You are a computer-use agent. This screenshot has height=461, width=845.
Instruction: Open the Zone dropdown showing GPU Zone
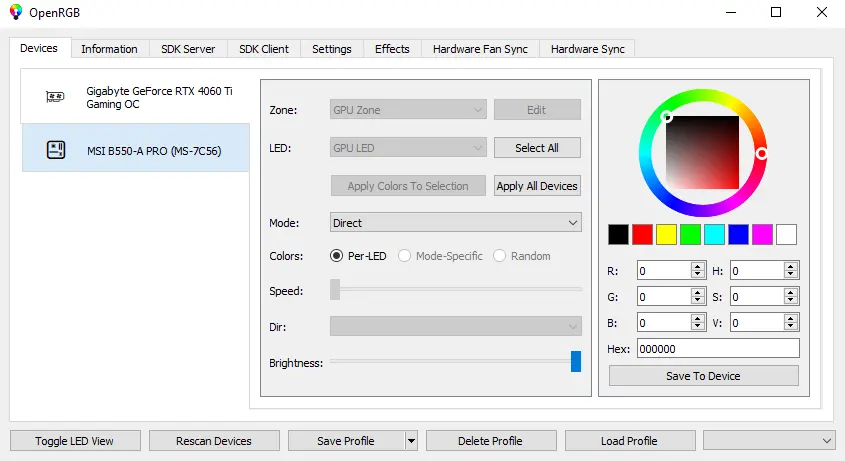tap(408, 110)
